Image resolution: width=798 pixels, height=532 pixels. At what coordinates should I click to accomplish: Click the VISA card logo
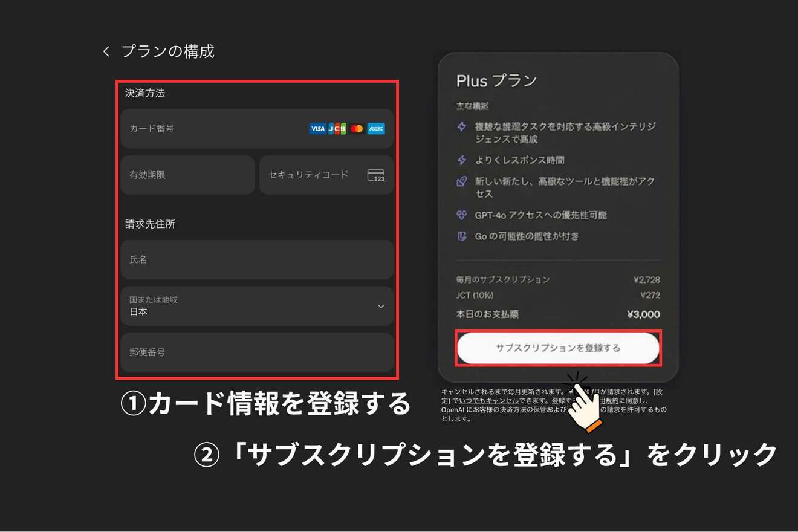click(317, 128)
